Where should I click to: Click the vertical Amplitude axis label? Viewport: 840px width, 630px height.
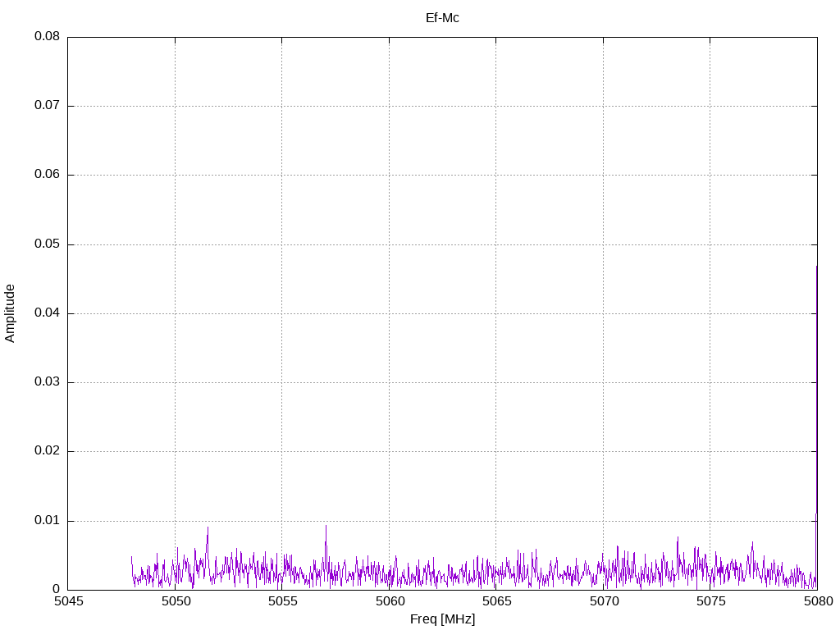coord(11,313)
